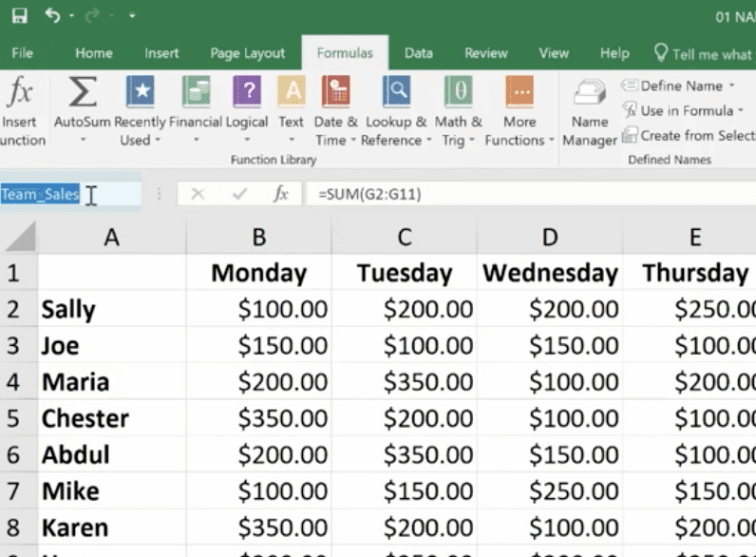
Task: Select cell A2 containing Sally
Action: [111, 309]
